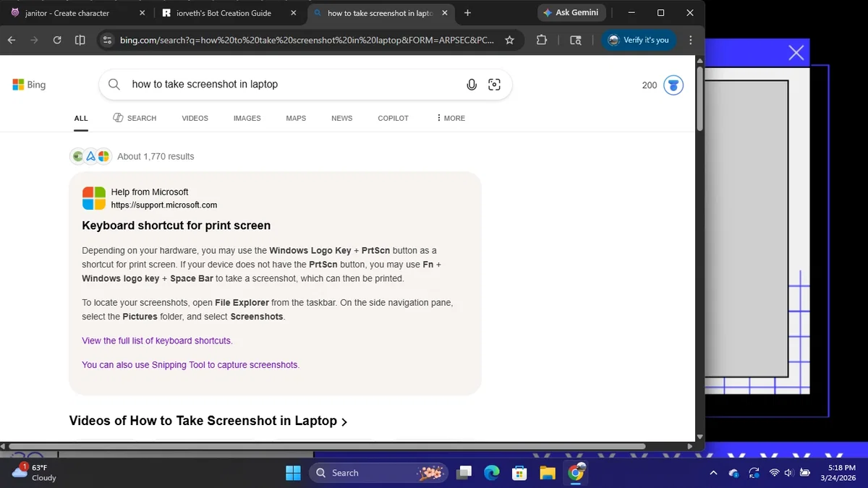Close the janitor Create character tab
The height and width of the screenshot is (488, 868).
point(141,13)
